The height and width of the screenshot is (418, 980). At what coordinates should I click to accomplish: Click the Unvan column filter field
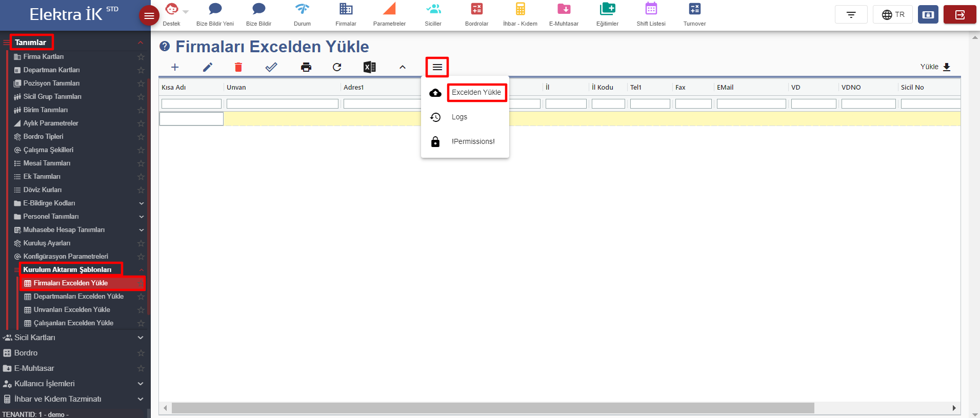tap(282, 104)
